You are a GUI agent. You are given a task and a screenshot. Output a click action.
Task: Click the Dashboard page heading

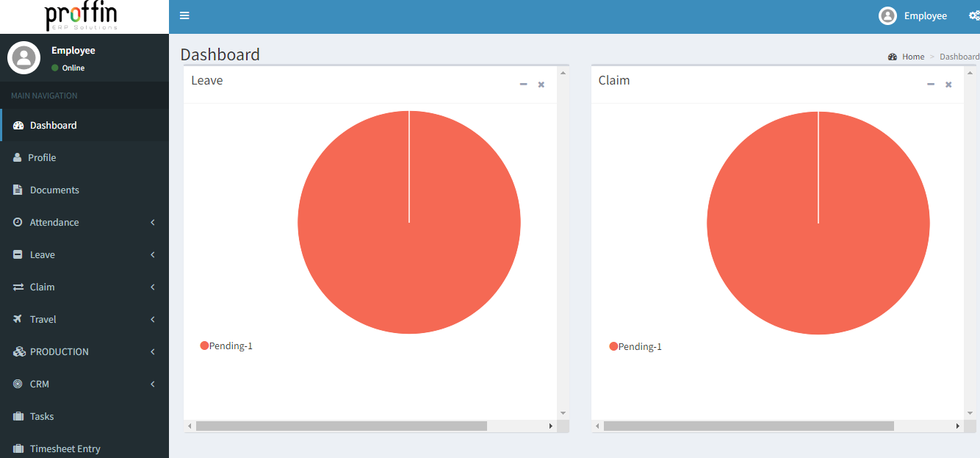(x=220, y=54)
